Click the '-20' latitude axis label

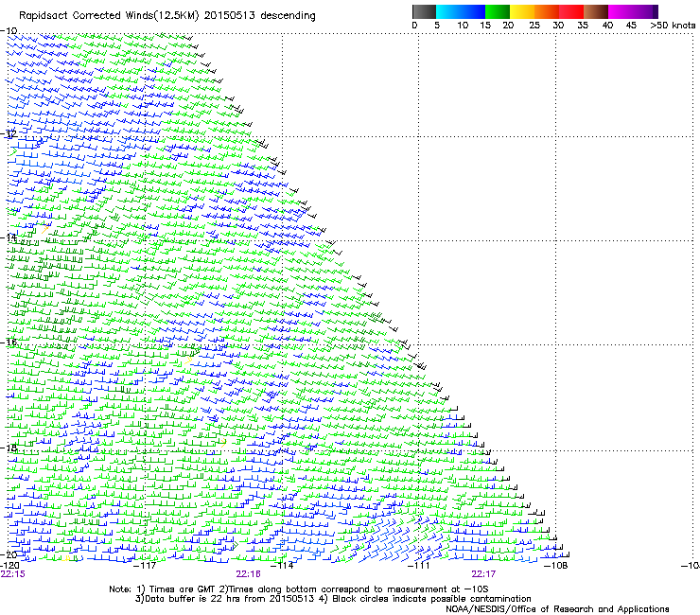(9, 554)
